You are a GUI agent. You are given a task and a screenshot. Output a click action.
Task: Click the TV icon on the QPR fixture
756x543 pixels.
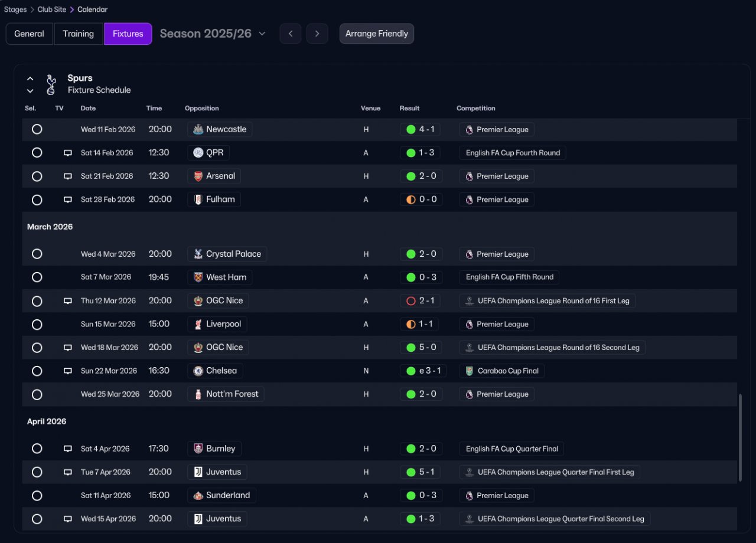68,153
